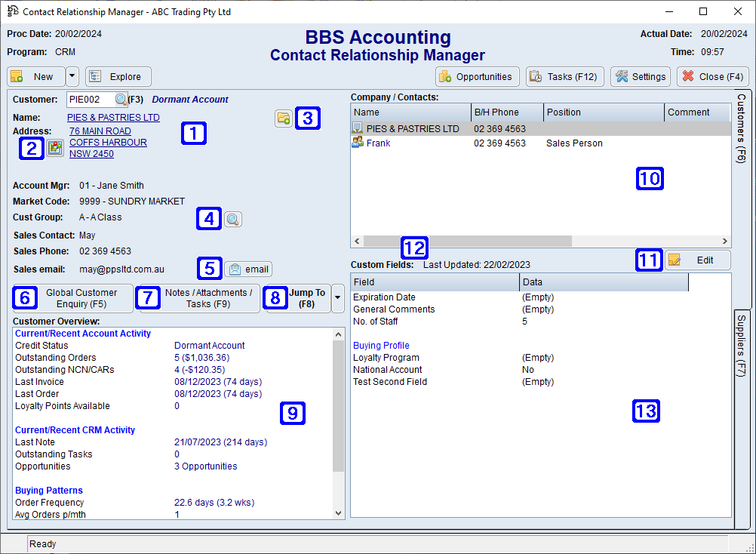Screen dimensions: 756x554
Task: Click the add-folder attachment icon near the name
Action: (284, 118)
